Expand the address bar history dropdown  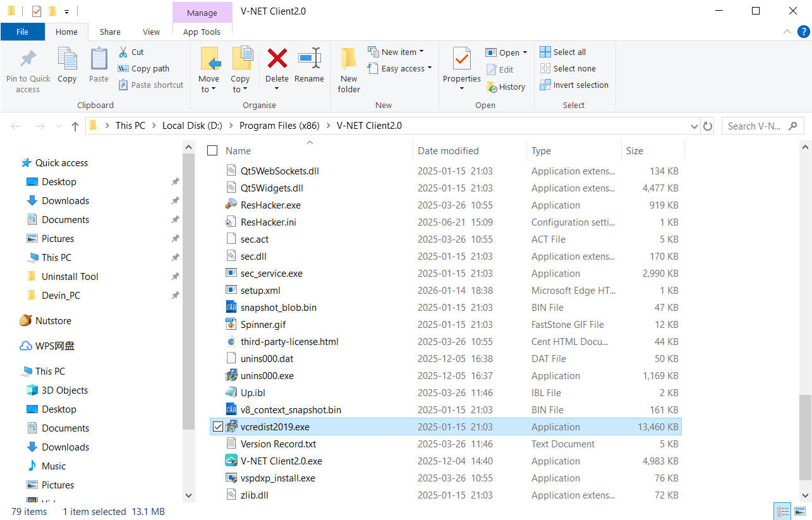[695, 126]
